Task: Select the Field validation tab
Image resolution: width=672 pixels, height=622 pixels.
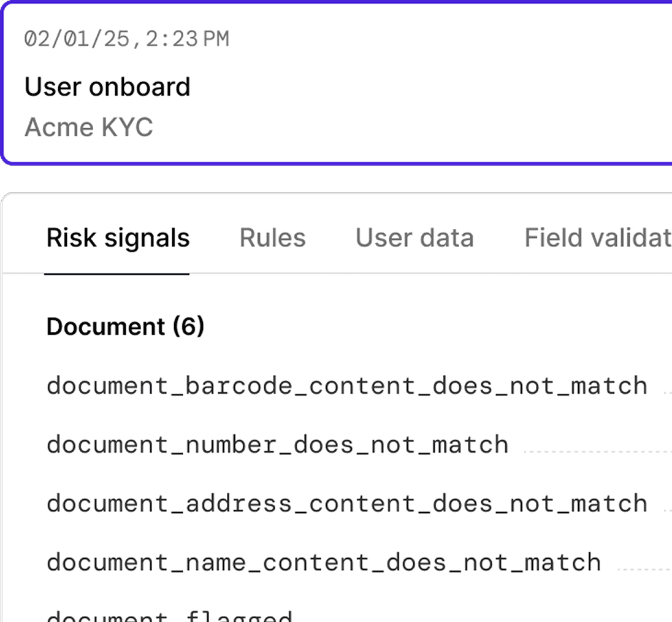Action: click(x=595, y=238)
